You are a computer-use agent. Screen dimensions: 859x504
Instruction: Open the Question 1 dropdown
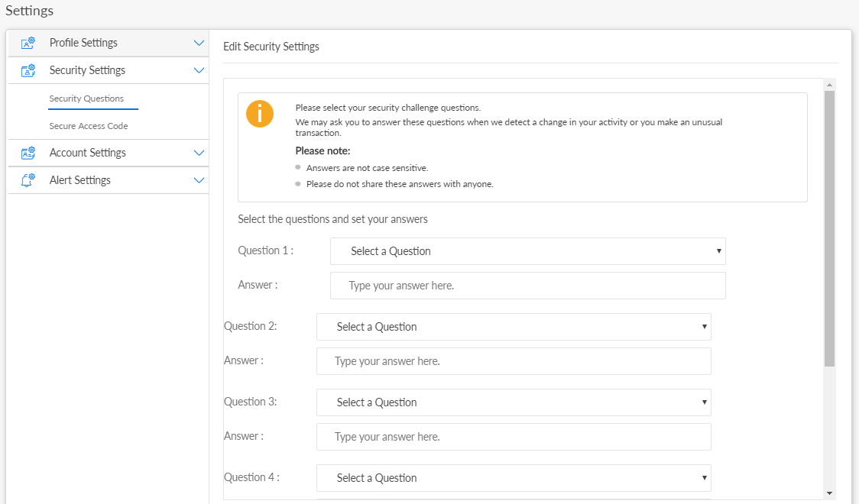click(527, 251)
